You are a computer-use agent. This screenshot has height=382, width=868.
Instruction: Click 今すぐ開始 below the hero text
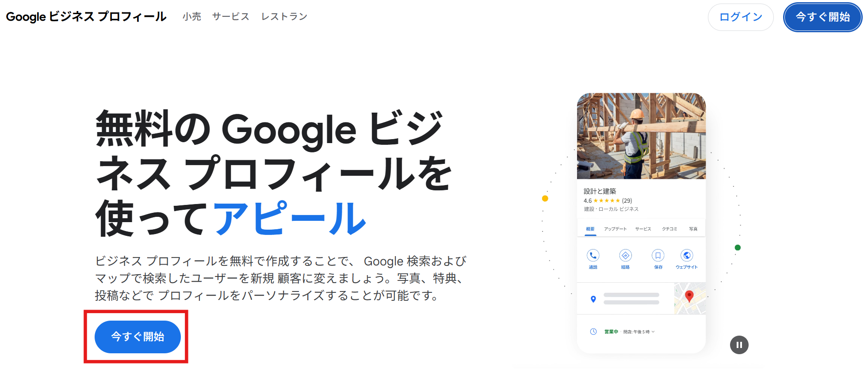click(x=138, y=337)
